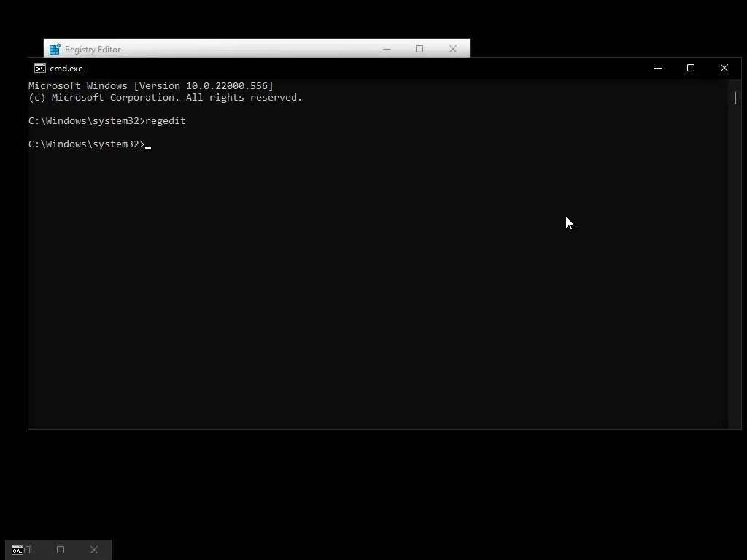Click the current command prompt line

tap(90, 144)
